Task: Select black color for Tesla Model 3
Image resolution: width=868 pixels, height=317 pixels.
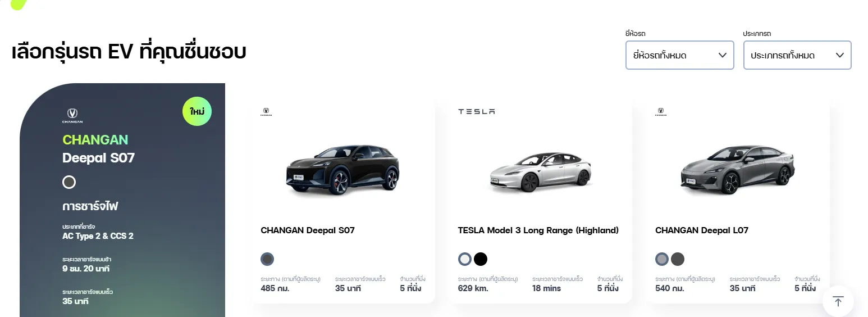Action: [x=481, y=259]
